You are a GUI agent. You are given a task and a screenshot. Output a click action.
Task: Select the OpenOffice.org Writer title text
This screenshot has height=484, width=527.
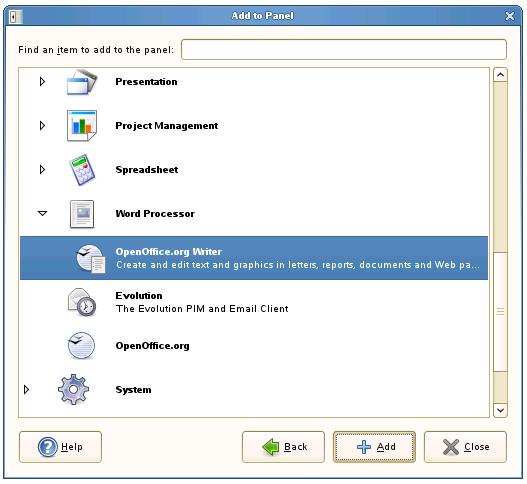pyautogui.click(x=169, y=252)
